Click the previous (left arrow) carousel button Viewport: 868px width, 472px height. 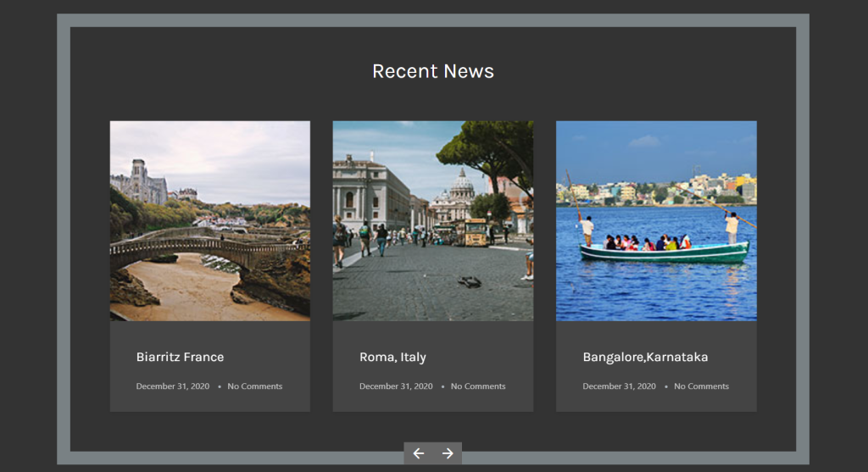(419, 453)
